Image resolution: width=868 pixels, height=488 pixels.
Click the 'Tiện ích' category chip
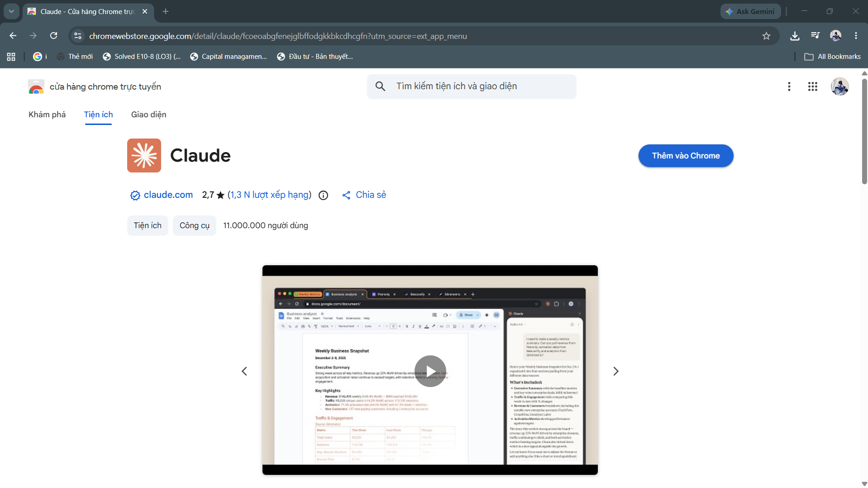point(148,225)
